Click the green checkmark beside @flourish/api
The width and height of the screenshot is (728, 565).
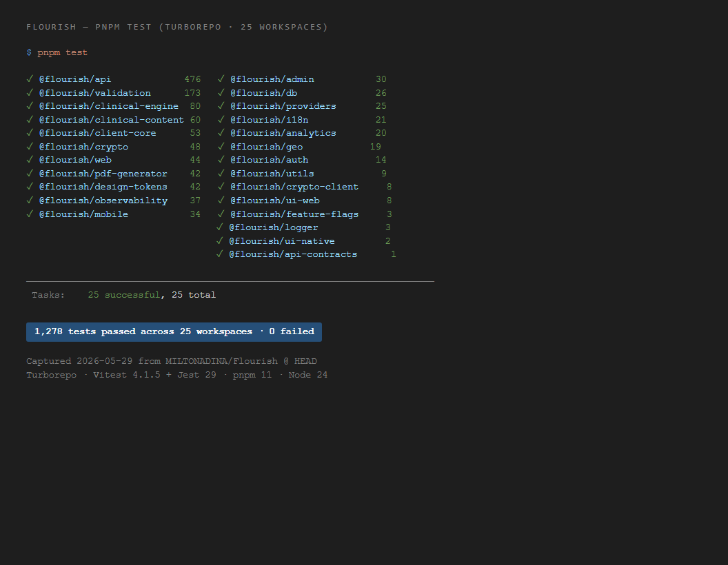[30, 79]
